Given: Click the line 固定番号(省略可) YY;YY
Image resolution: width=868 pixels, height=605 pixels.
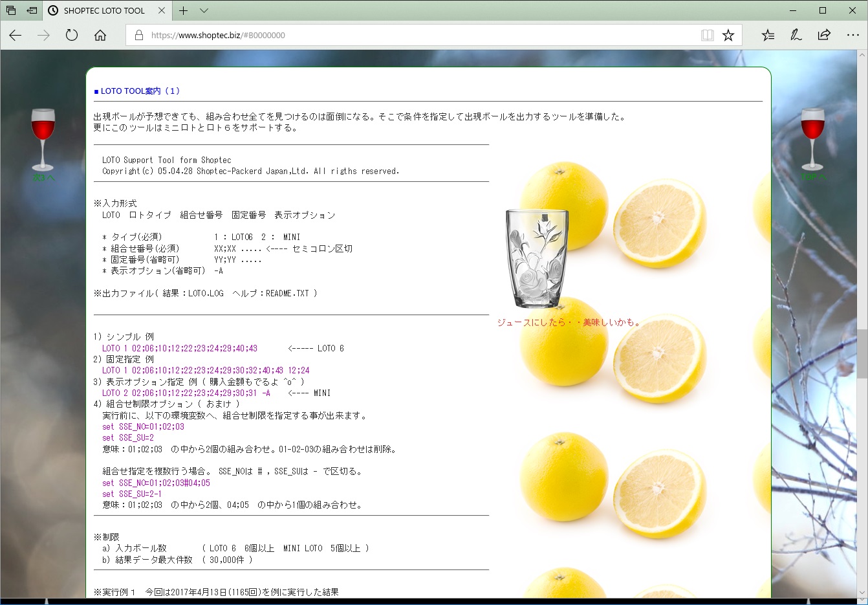Looking at the screenshot, I should (182, 259).
